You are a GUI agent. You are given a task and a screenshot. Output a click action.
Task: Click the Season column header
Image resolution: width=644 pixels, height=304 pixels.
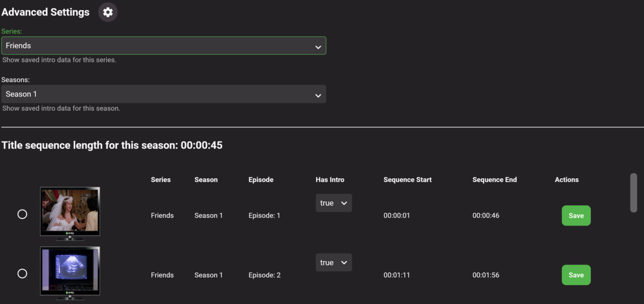coord(206,180)
